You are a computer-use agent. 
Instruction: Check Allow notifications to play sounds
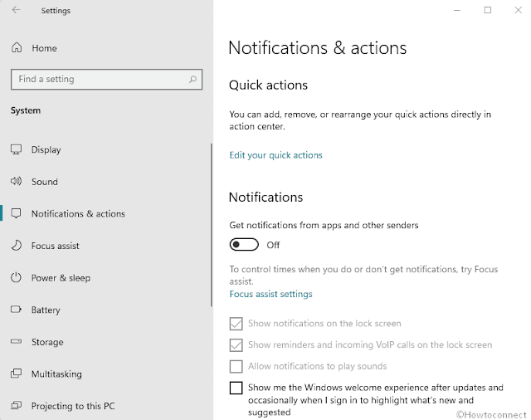pos(236,366)
